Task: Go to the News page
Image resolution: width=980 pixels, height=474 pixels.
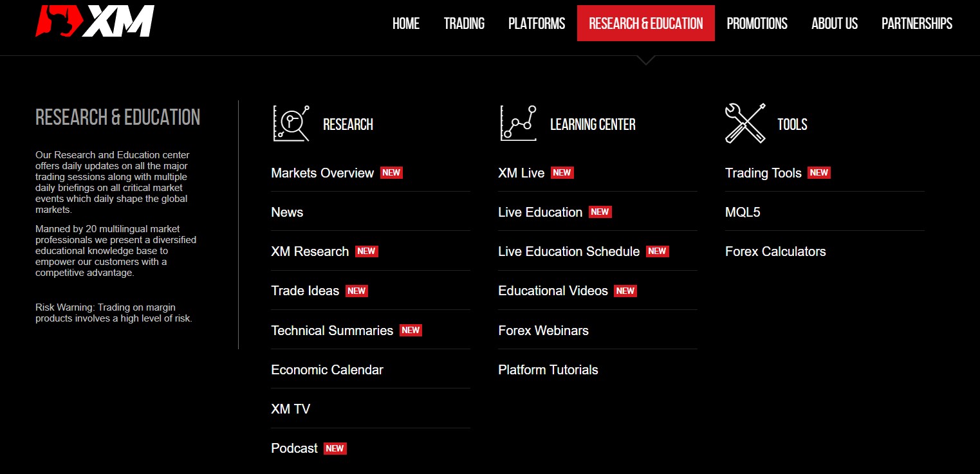Action: [x=287, y=212]
